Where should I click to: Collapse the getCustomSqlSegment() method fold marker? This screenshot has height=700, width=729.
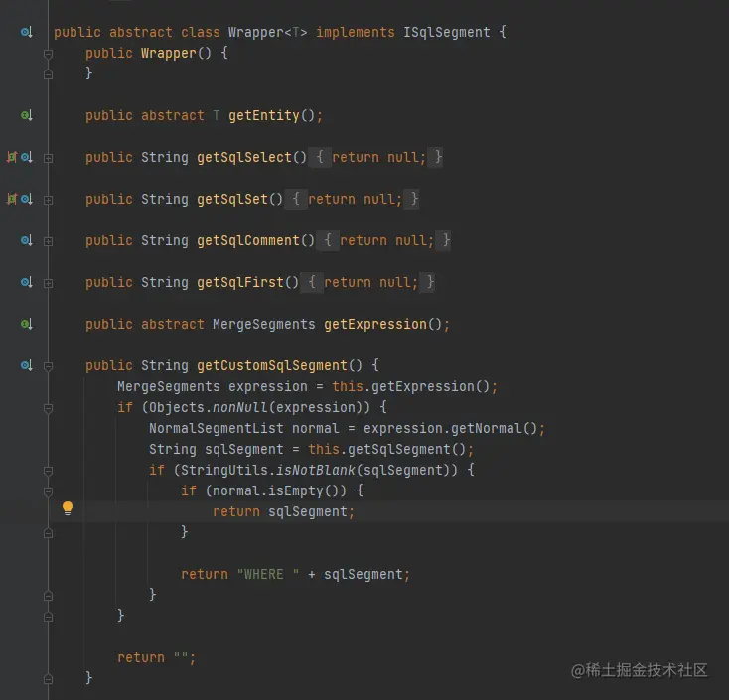(48, 366)
